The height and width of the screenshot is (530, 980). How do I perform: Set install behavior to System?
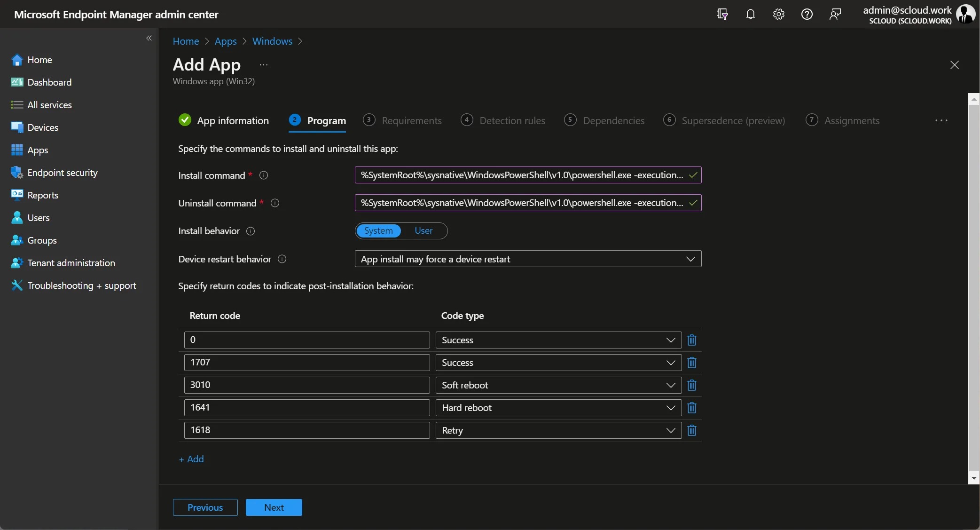(x=378, y=231)
